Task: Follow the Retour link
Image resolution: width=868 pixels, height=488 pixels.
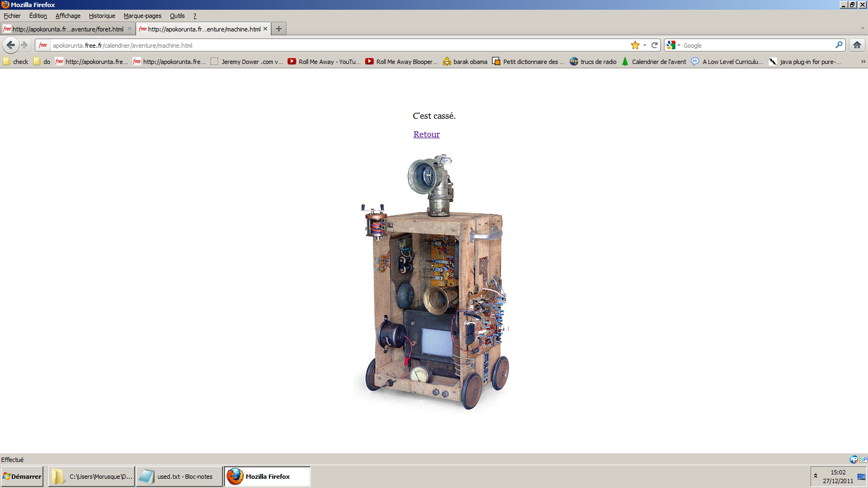Action: (x=426, y=134)
